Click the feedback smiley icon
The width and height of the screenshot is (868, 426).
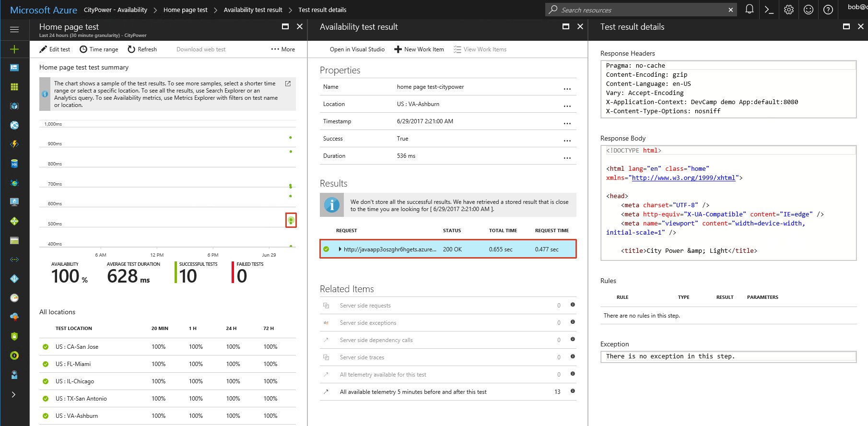809,10
